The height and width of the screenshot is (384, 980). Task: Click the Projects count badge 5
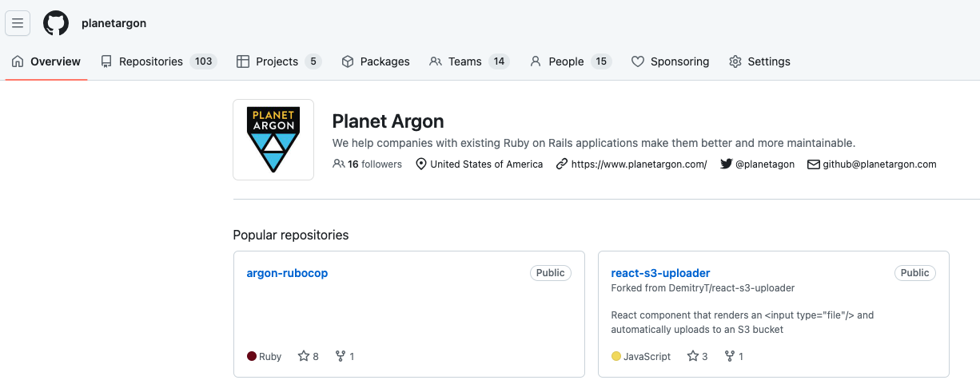coord(313,61)
